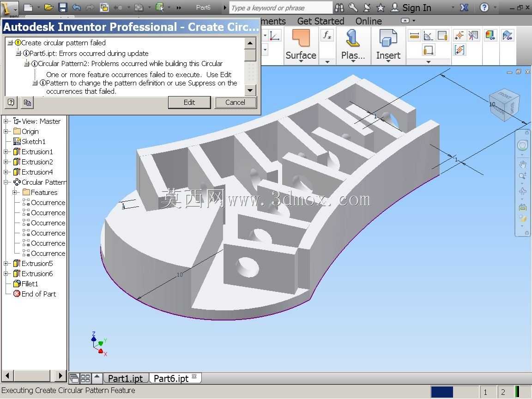Select the Measure Angle icon
This screenshot has height=399, width=532.
[428, 35]
